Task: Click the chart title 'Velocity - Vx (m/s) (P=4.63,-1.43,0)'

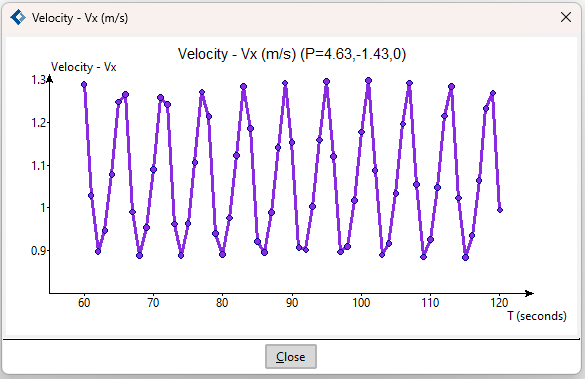Action: pos(292,54)
